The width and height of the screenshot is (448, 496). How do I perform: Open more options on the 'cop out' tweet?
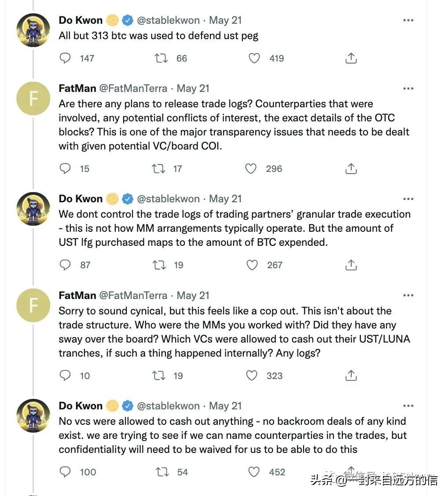coord(408,295)
